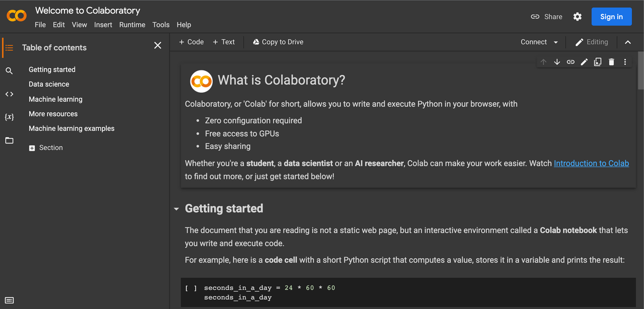This screenshot has height=309, width=644.
Task: Click the Connect button
Action: [x=534, y=42]
